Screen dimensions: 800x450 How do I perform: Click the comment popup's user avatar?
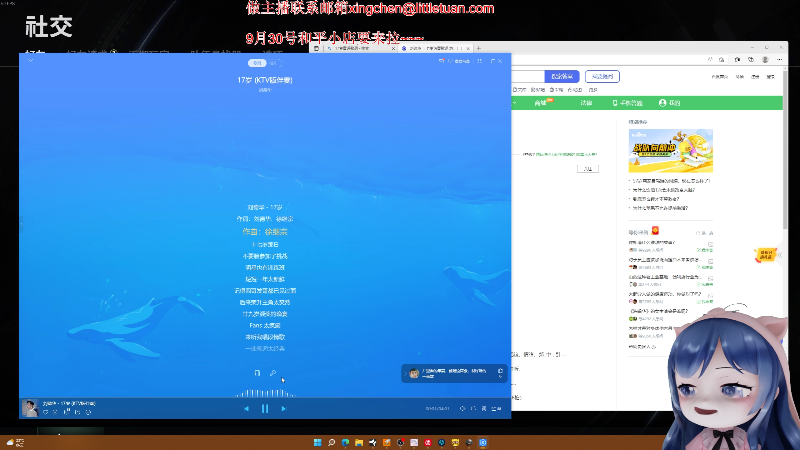point(414,373)
